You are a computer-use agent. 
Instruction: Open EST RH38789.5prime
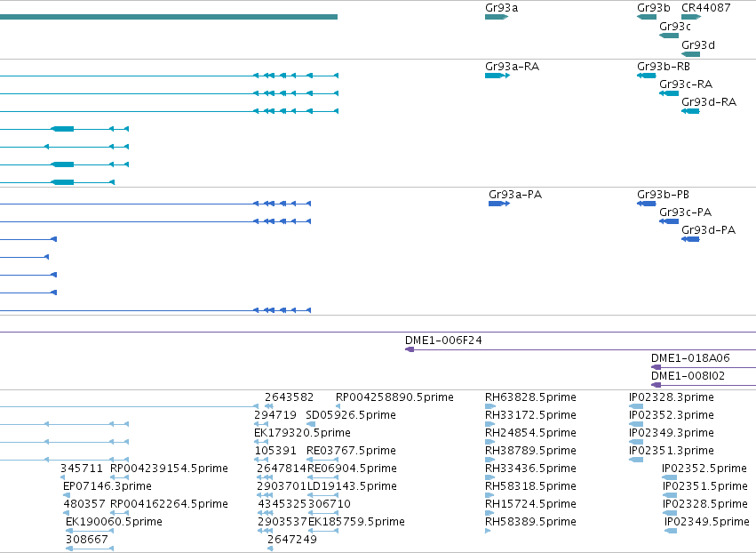[x=530, y=451]
